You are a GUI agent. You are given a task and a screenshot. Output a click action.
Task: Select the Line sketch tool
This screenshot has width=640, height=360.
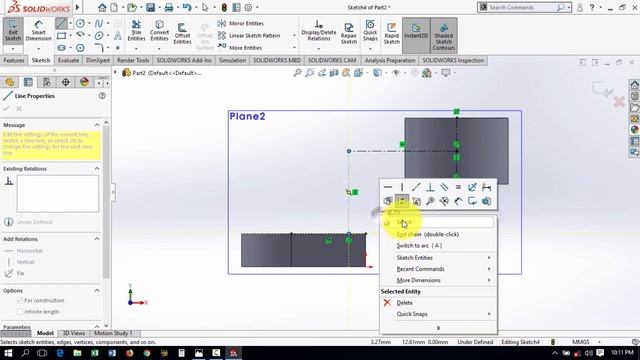tap(61, 23)
